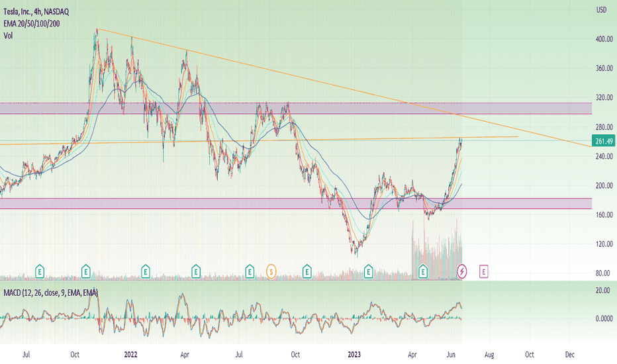Select the horizontal orange line near 265
The height and width of the screenshot is (364, 617).
(259, 140)
